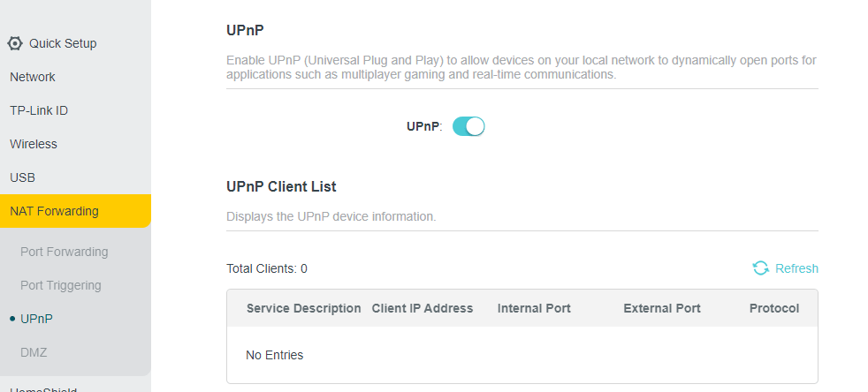
Task: Click the Refresh text link
Action: coord(796,268)
